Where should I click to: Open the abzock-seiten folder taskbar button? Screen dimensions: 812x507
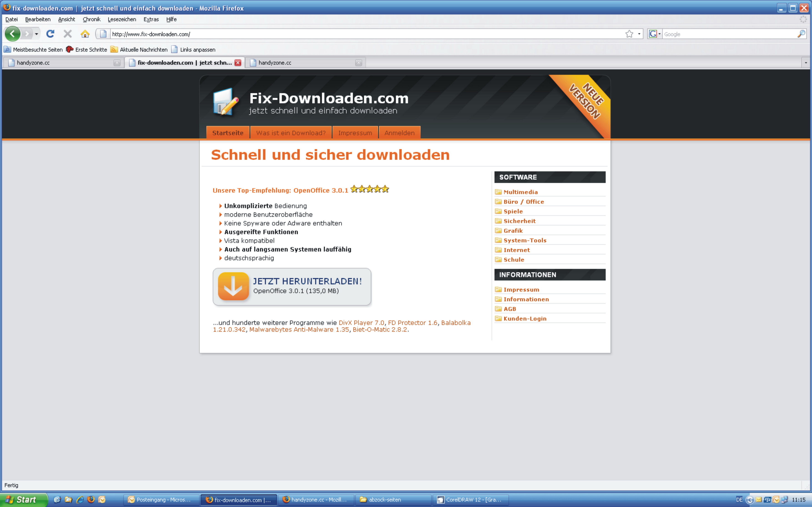click(393, 500)
